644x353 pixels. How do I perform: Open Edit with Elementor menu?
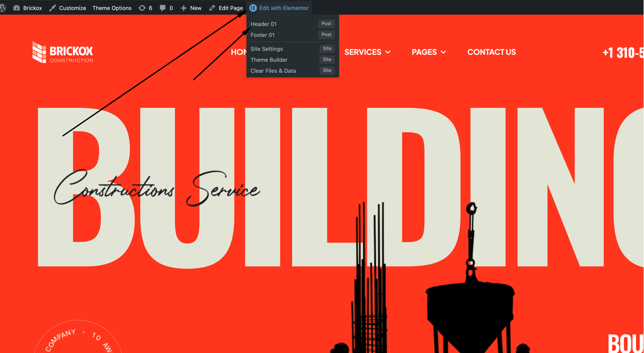click(x=279, y=8)
